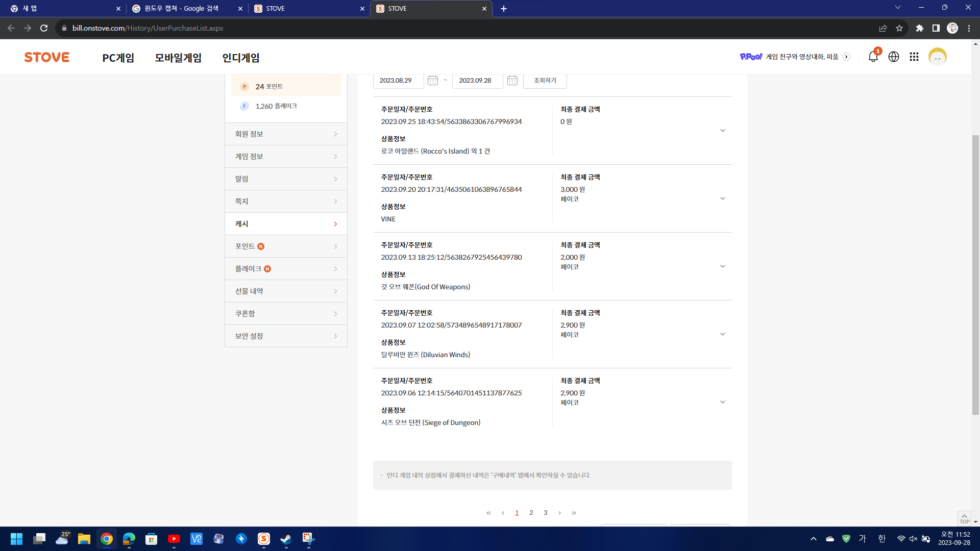This screenshot has height=551, width=980.
Task: Open Microsoft Store from the taskbar
Action: pos(152,539)
